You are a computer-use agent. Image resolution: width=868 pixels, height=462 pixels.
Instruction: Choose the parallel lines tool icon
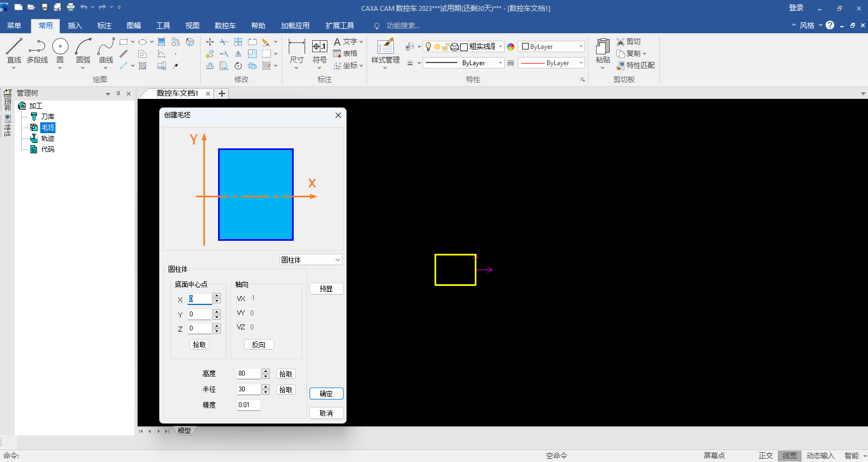pyautogui.click(x=123, y=54)
